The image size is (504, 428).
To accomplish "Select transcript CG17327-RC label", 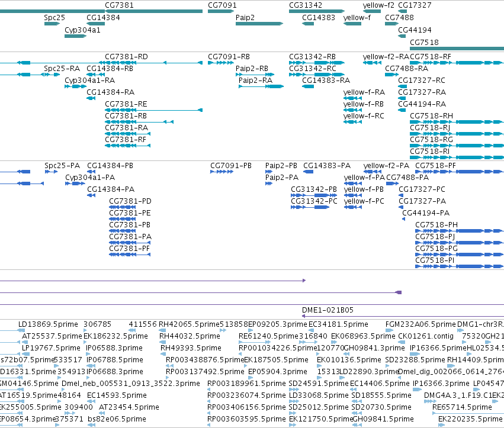I will point(422,81).
